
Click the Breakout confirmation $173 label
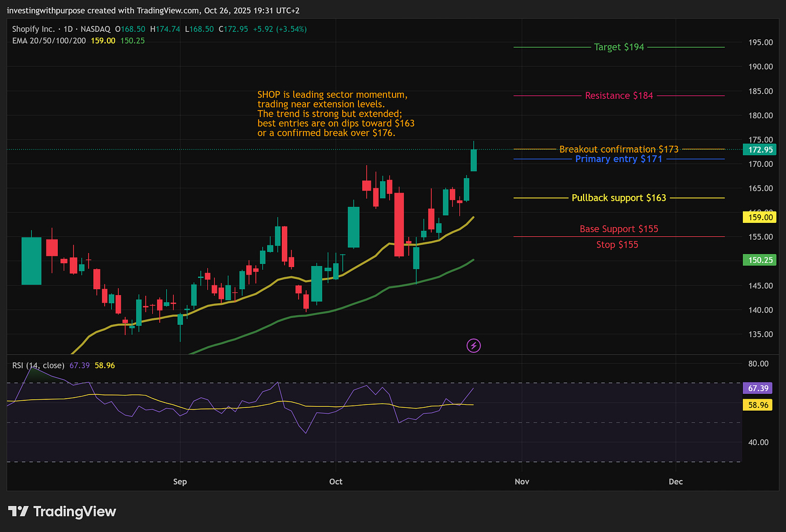point(619,149)
